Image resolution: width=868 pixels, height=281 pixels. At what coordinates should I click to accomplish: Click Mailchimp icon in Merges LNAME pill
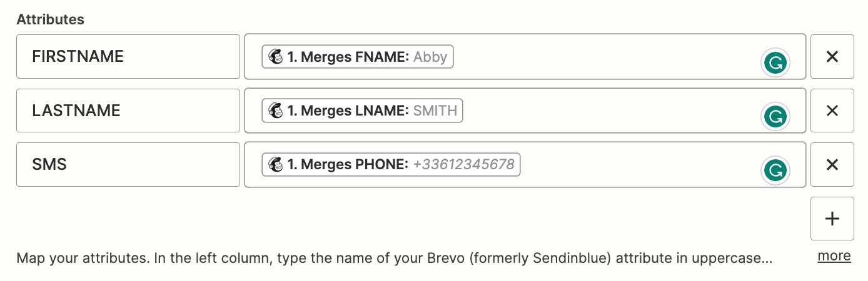pyautogui.click(x=275, y=111)
